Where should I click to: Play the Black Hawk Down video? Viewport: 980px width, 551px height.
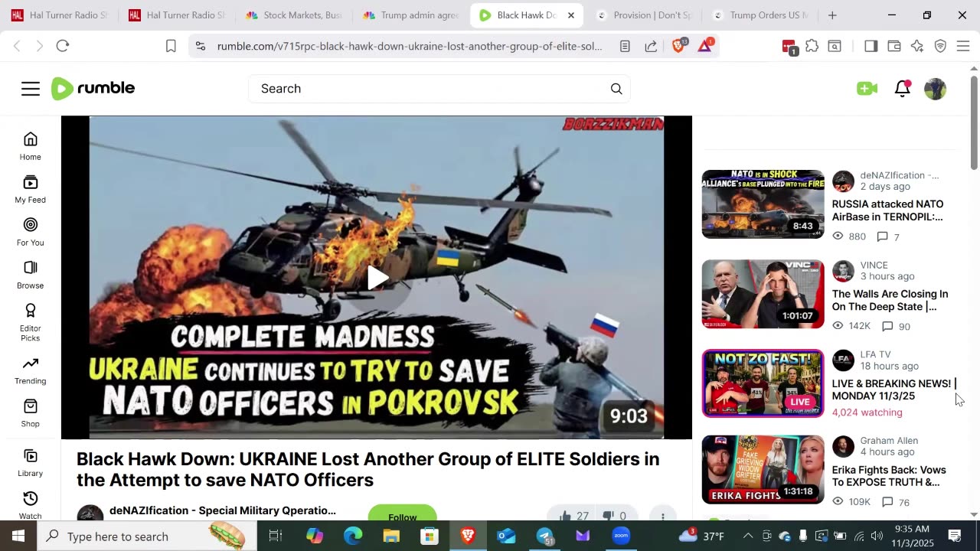[x=377, y=278]
